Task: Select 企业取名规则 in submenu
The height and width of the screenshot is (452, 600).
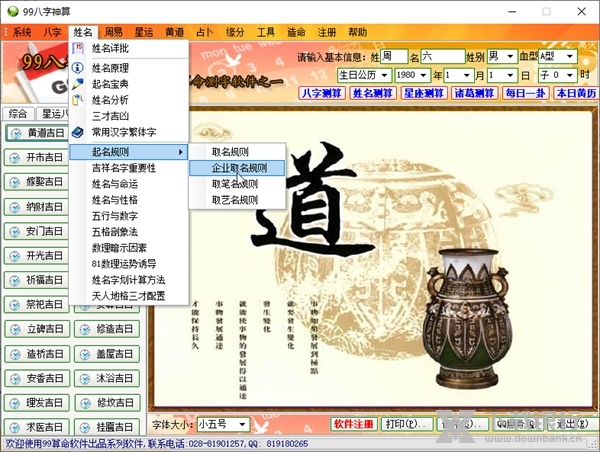Action: click(x=237, y=168)
